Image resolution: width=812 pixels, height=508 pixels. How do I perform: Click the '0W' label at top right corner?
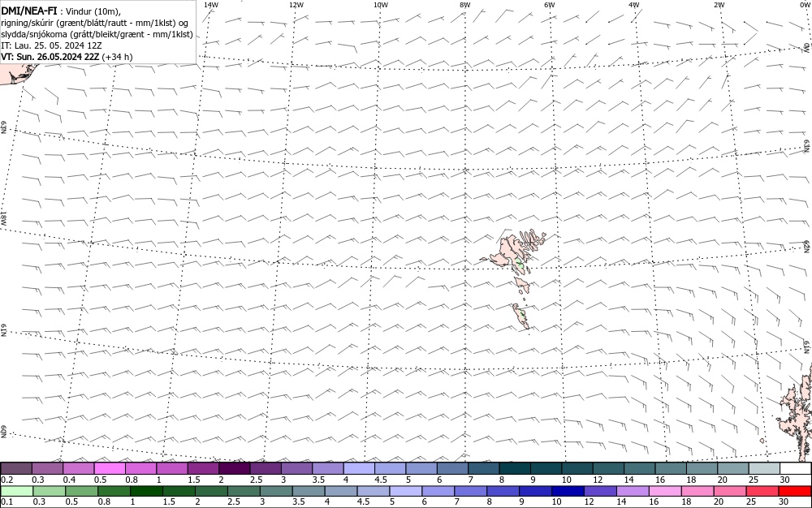804,5
